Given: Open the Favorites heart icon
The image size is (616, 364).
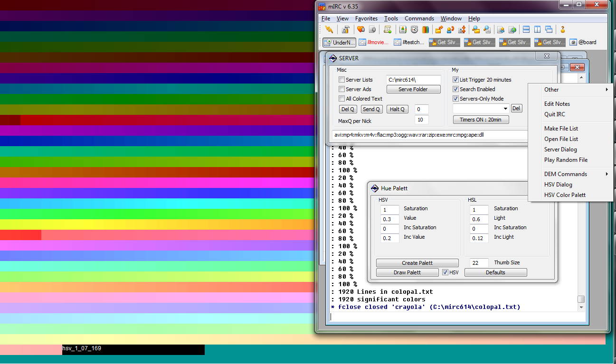Looking at the screenshot, I should click(x=361, y=30).
